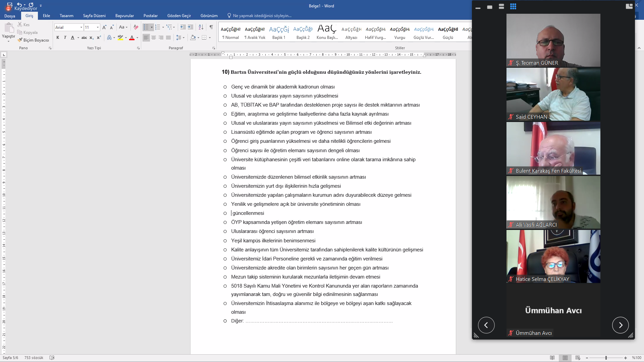Image resolution: width=644 pixels, height=362 pixels.
Task: Go to next participants with the right arrow
Action: coord(620,325)
